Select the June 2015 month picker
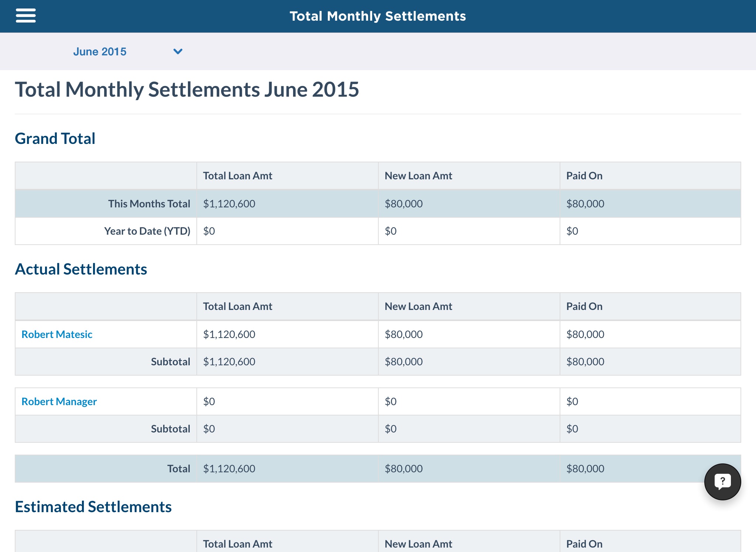Viewport: 756px width, 552px height. pyautogui.click(x=100, y=51)
